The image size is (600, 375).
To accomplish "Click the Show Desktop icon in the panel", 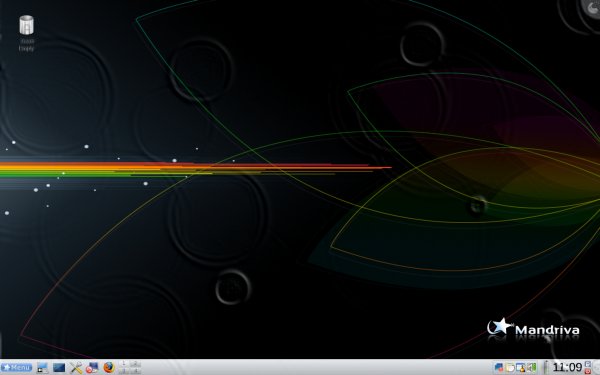I will point(42,368).
